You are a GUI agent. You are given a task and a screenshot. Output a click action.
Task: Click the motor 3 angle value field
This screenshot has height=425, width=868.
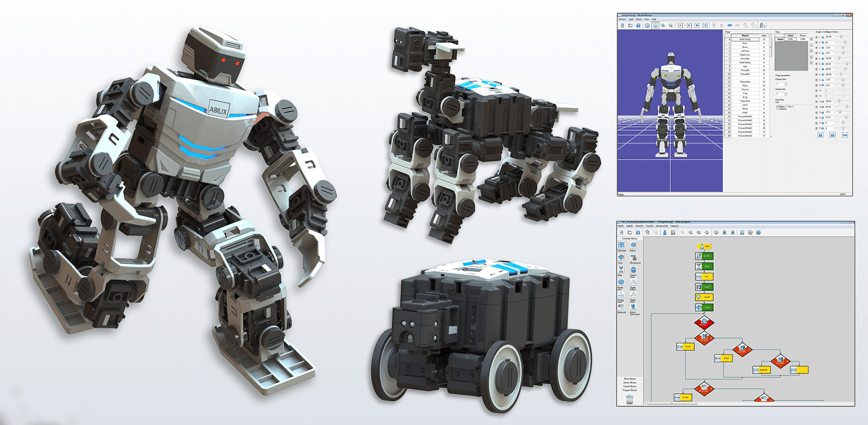(829, 48)
